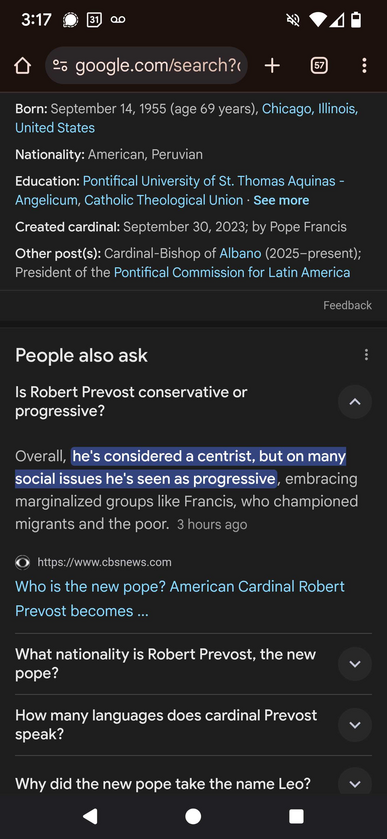Viewport: 387px width, 839px height.
Task: Open the Albano link
Action: tap(240, 253)
